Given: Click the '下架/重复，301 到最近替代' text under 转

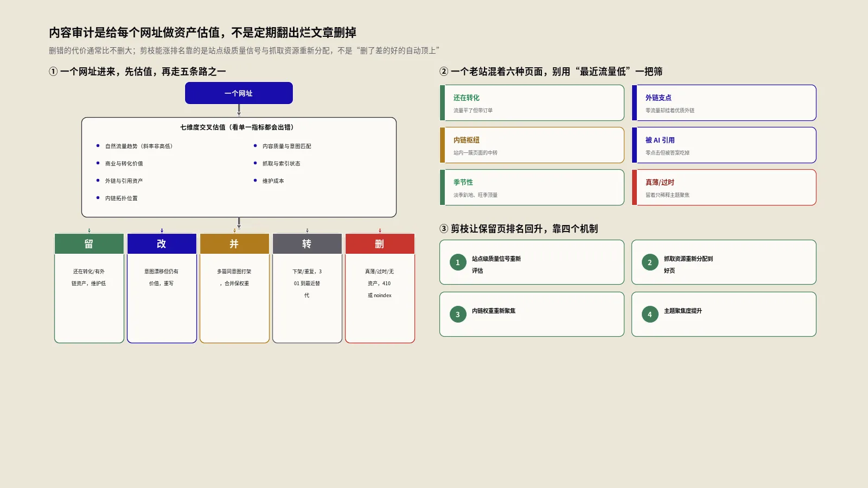Looking at the screenshot, I should pyautogui.click(x=307, y=284).
